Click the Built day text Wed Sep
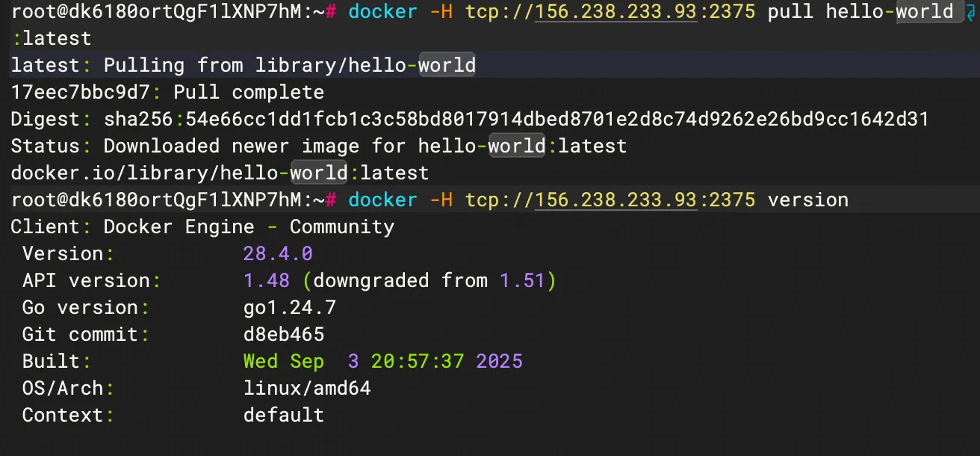This screenshot has width=980, height=456. pyautogui.click(x=284, y=362)
